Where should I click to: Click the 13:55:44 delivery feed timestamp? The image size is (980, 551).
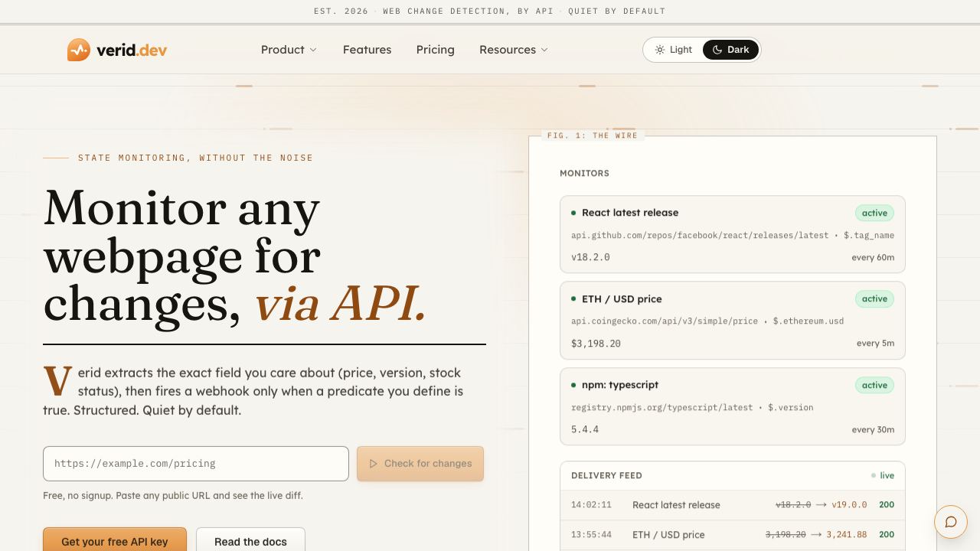pyautogui.click(x=592, y=535)
